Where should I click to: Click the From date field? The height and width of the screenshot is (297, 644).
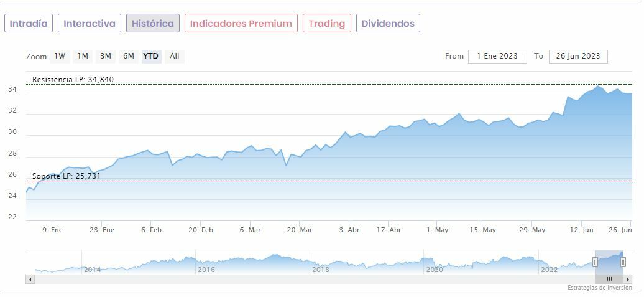[497, 56]
